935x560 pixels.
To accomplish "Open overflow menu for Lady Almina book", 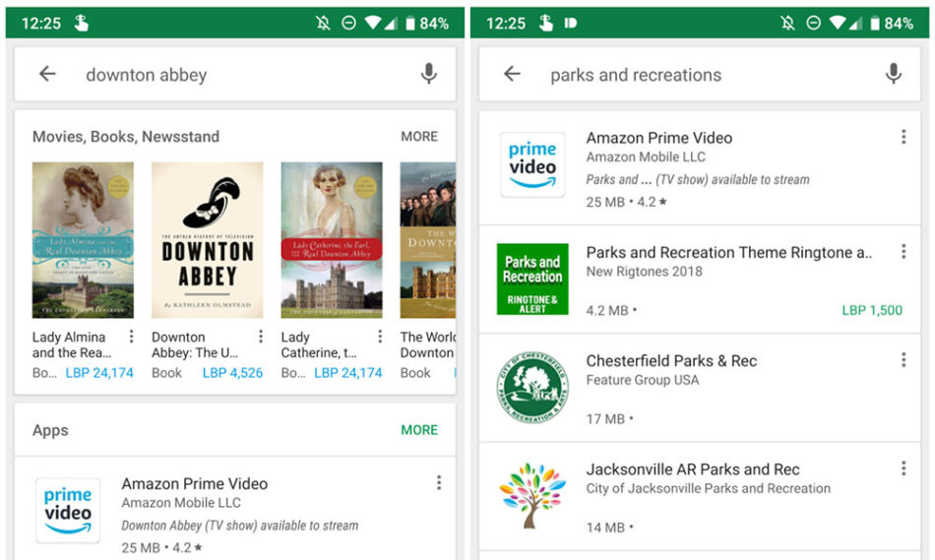I will tap(131, 337).
